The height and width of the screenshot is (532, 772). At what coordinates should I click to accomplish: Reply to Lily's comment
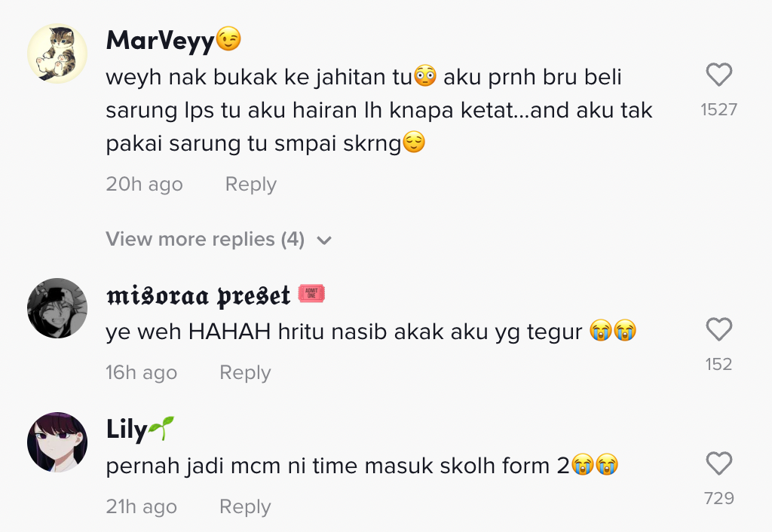pyautogui.click(x=245, y=506)
